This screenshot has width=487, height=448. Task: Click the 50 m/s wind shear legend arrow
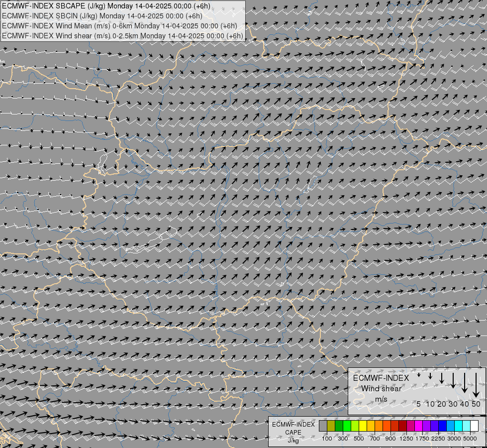[476, 385]
